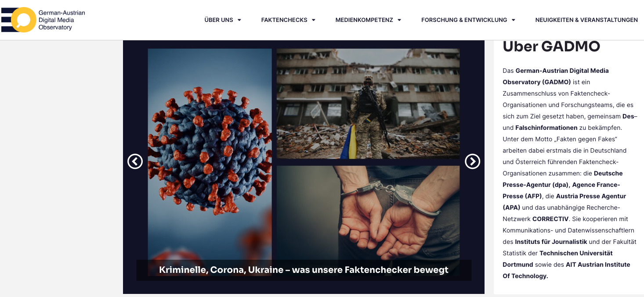Click the CORRECTIV bold text in description
The height and width of the screenshot is (297, 644).
550,219
